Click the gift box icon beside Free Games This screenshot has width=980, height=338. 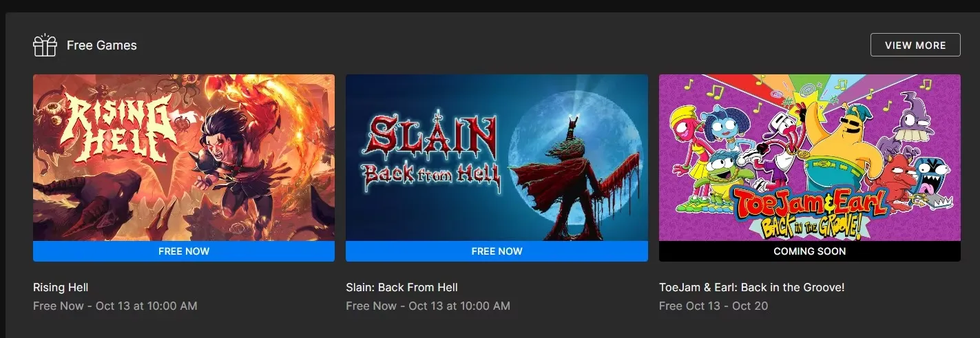coord(45,45)
